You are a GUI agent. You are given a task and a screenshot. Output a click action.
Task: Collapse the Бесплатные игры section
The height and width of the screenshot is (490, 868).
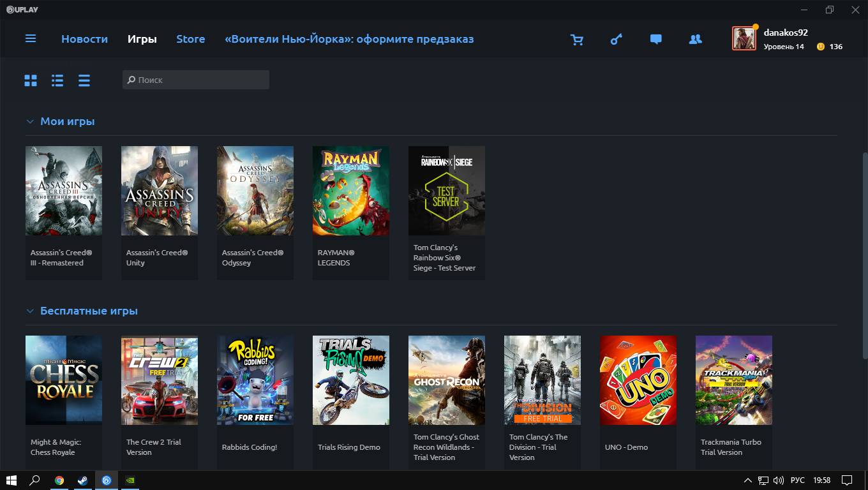30,311
